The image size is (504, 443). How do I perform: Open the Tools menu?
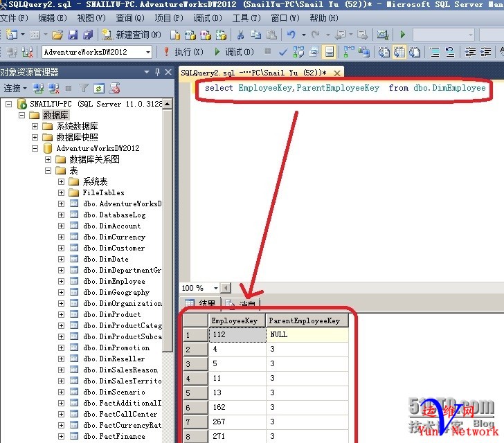click(x=246, y=18)
